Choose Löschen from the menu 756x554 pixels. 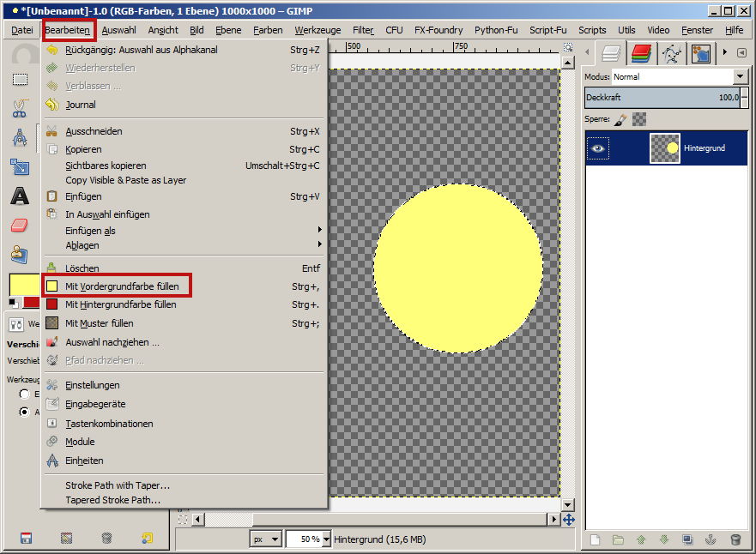(183, 268)
